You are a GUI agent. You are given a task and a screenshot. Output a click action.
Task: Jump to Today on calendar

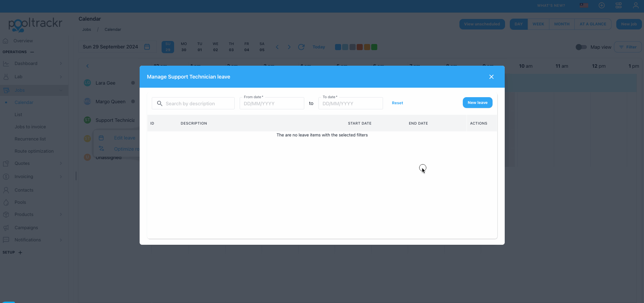click(x=318, y=47)
